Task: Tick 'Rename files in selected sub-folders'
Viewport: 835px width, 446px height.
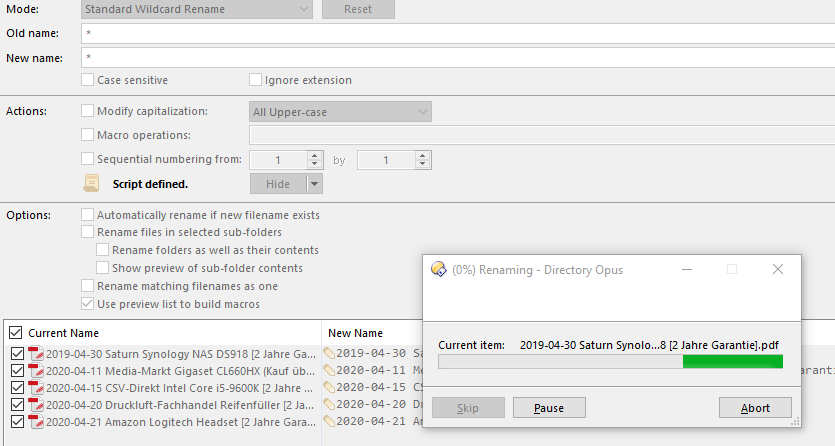Action: [87, 232]
